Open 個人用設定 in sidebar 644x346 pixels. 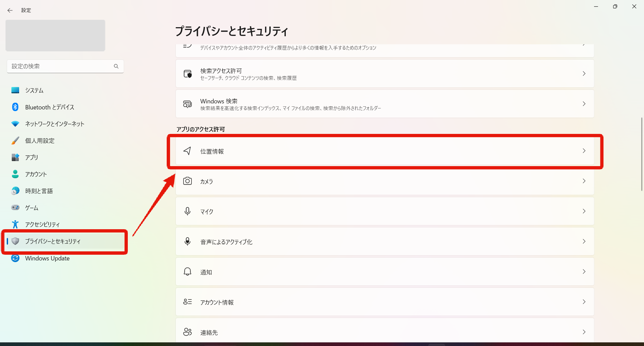[x=40, y=141]
